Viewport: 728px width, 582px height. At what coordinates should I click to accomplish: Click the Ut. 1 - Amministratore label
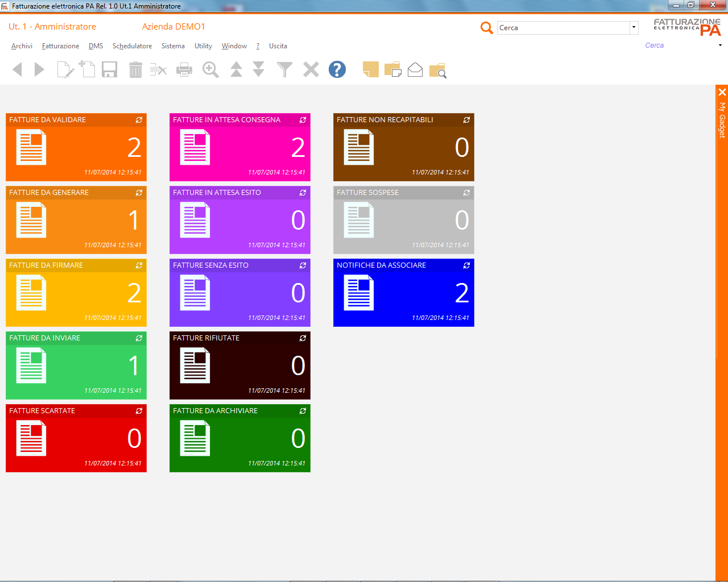click(52, 27)
